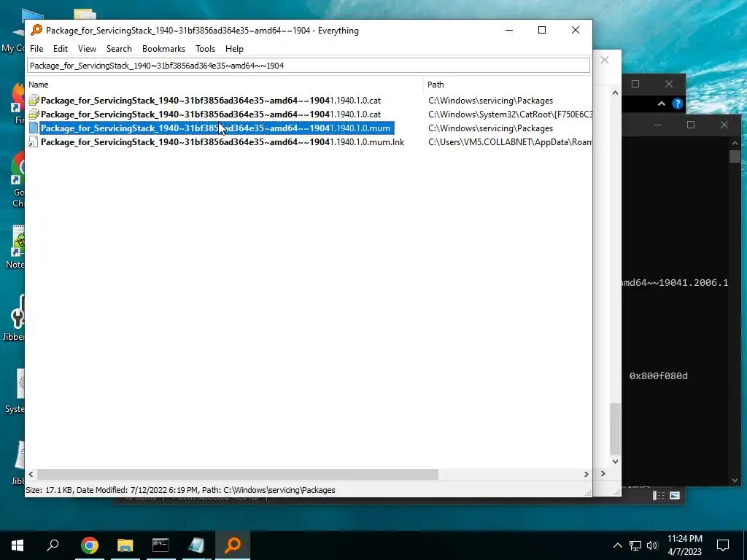Click the horizontal scrollbar right arrow in Everything
The height and width of the screenshot is (560, 747).
[586, 474]
